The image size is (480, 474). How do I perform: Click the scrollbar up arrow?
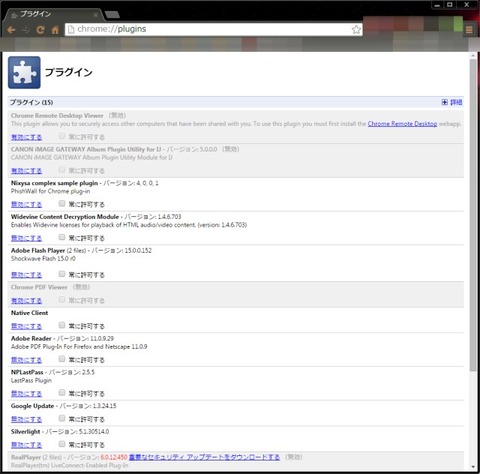473,55
